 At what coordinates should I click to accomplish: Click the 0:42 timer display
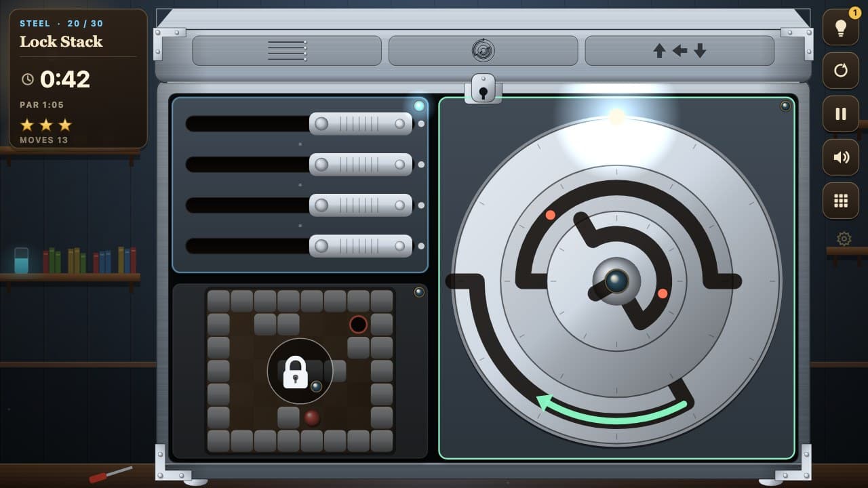point(64,79)
